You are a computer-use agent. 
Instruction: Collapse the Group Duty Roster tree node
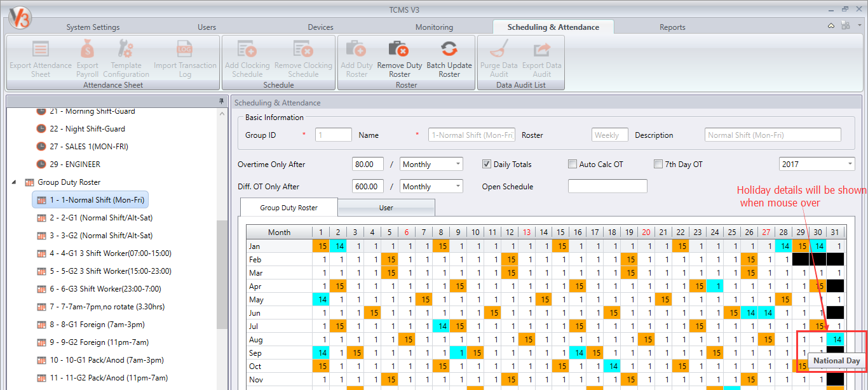(x=15, y=182)
